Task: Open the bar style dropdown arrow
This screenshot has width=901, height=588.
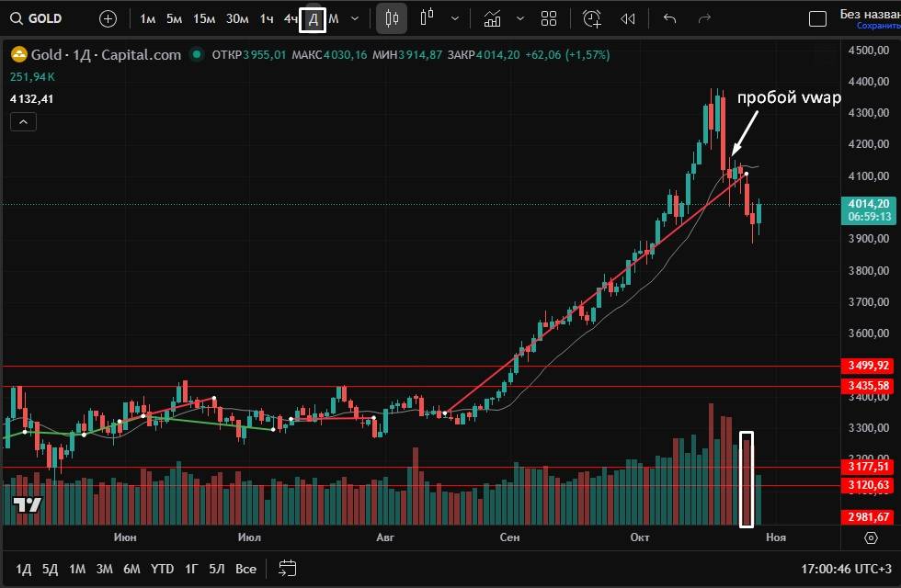Action: click(455, 18)
